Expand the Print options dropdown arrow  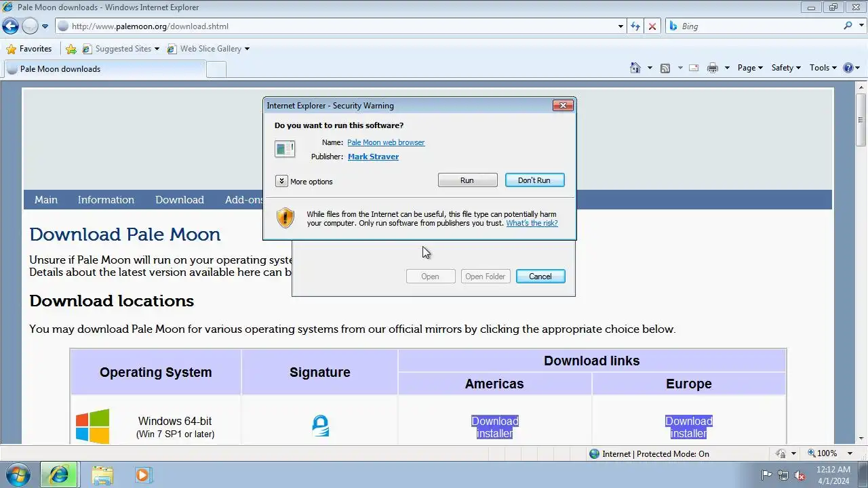coord(727,68)
